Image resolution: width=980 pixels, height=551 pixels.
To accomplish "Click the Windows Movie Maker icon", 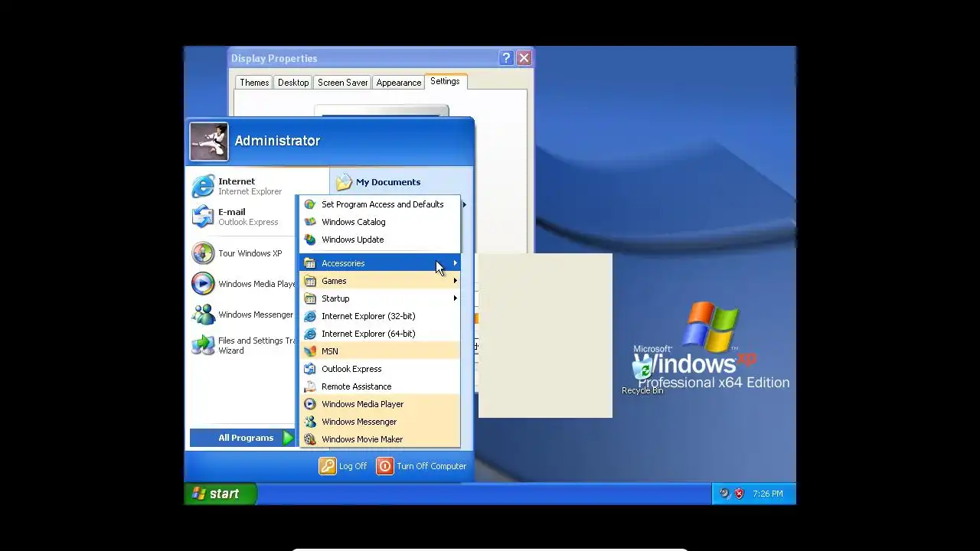I will coord(310,439).
